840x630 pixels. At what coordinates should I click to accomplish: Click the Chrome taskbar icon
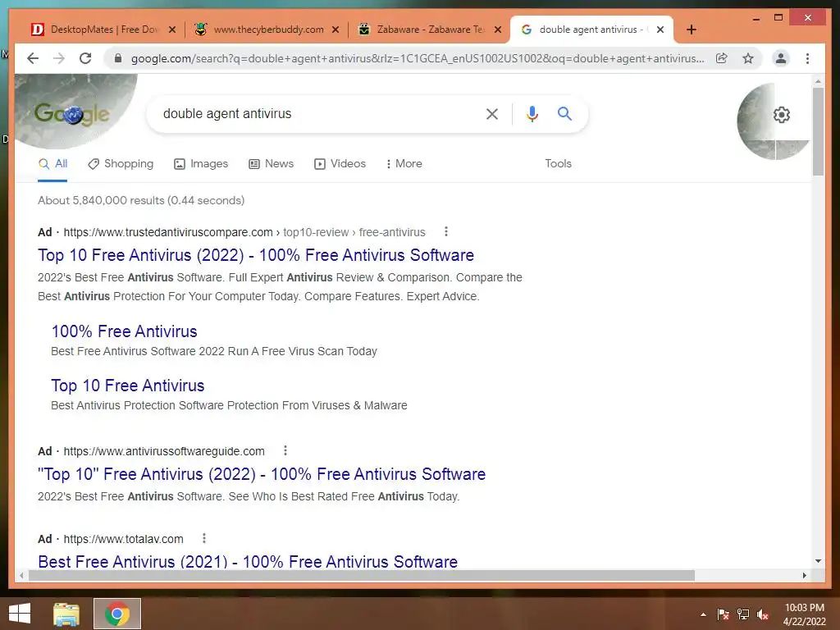pyautogui.click(x=117, y=614)
